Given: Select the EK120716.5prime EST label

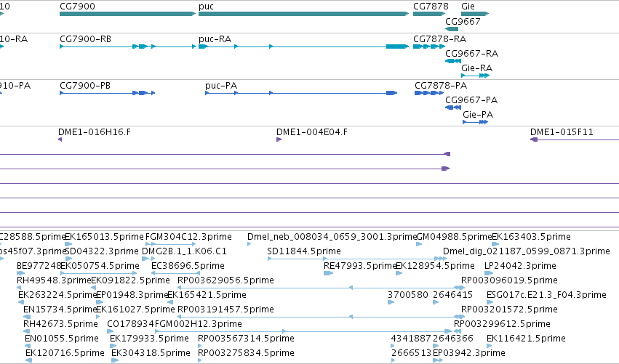Looking at the screenshot, I should pos(65,353).
